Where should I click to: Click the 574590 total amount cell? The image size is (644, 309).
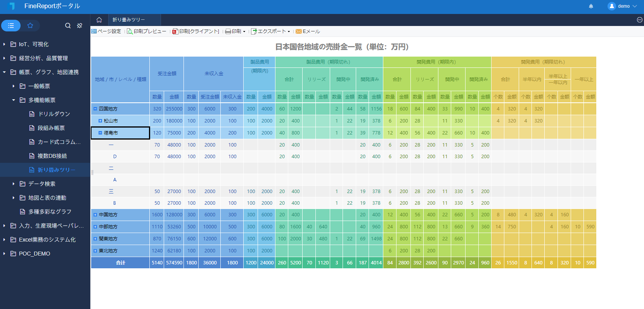click(174, 263)
